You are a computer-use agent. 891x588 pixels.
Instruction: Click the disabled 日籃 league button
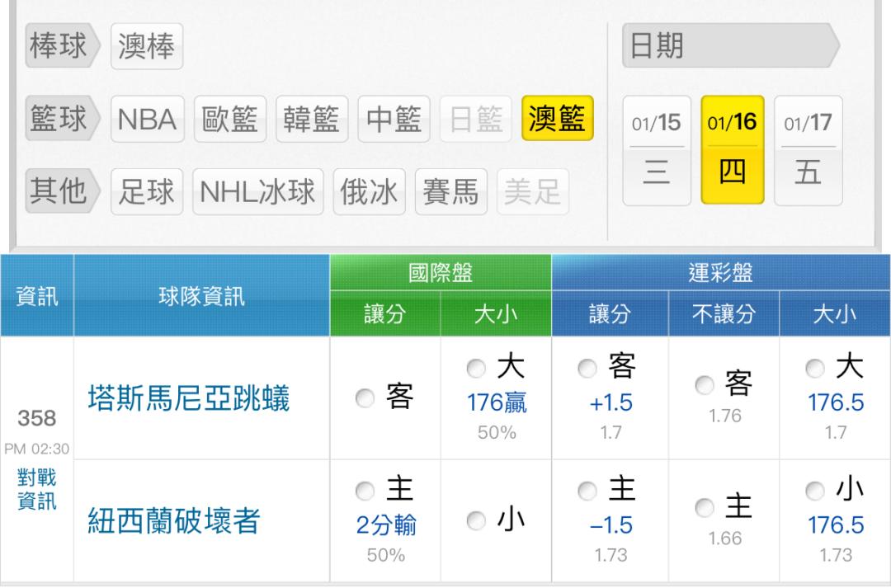pyautogui.click(x=476, y=119)
